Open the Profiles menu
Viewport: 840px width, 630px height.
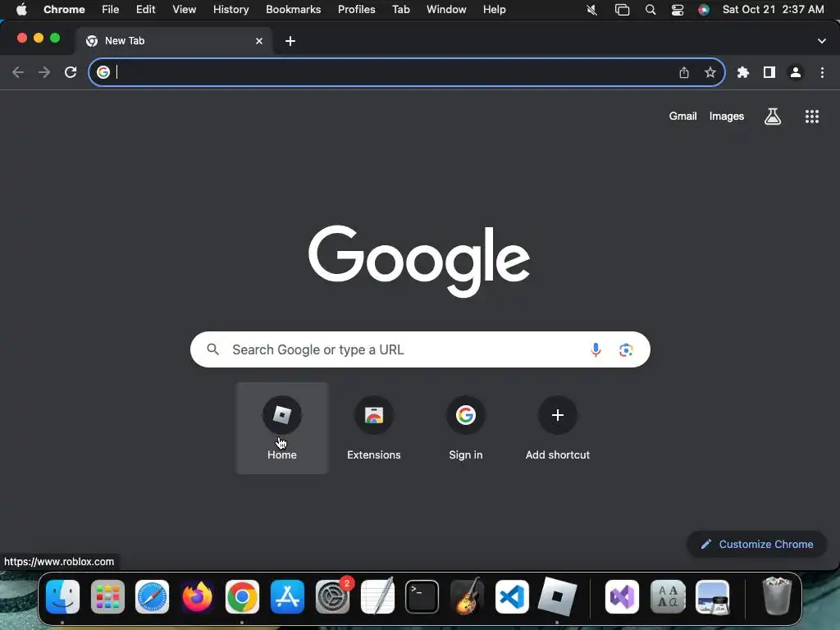[356, 10]
